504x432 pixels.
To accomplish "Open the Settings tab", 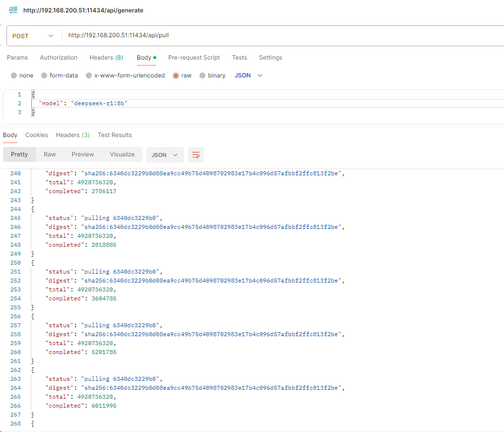I will click(x=270, y=58).
